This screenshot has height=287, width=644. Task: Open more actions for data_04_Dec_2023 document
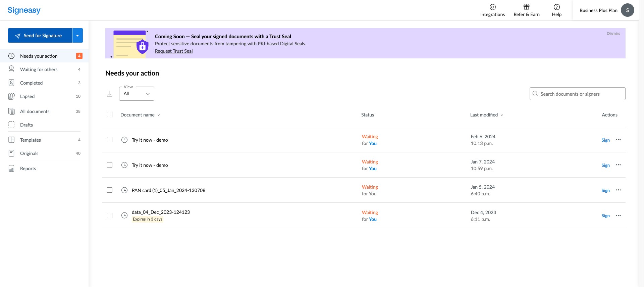click(619, 216)
